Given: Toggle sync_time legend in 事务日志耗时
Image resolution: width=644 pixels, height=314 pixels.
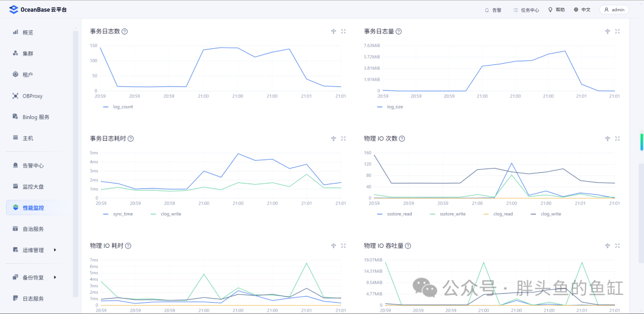Looking at the screenshot, I should click(x=118, y=214).
